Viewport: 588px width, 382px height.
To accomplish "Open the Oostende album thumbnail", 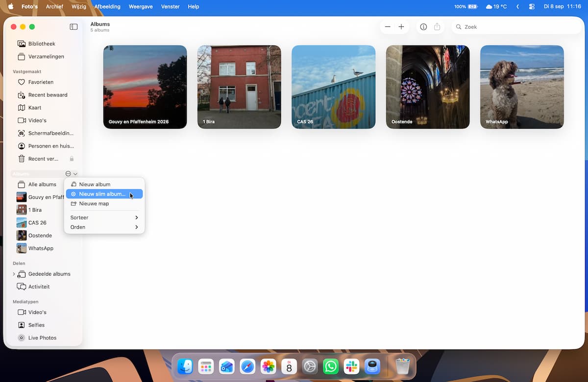I will tap(428, 87).
